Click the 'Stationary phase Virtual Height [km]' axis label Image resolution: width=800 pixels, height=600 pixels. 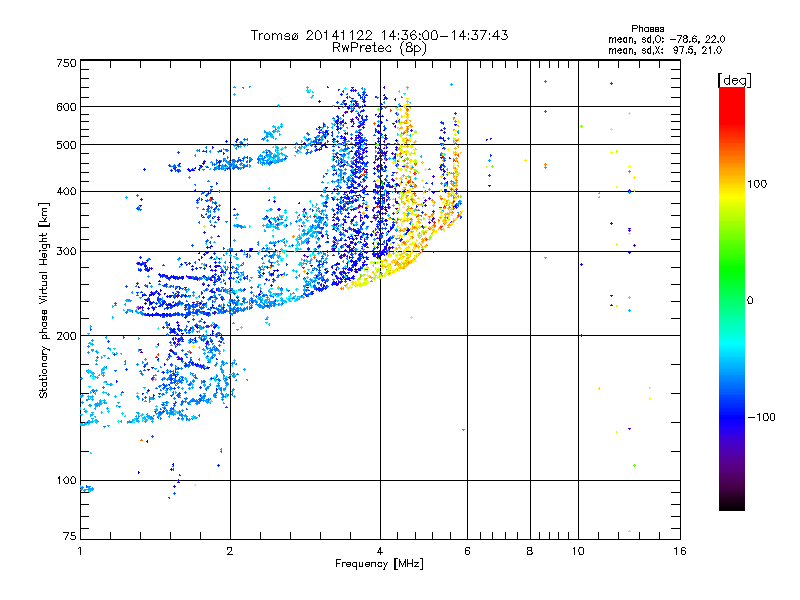click(43, 300)
